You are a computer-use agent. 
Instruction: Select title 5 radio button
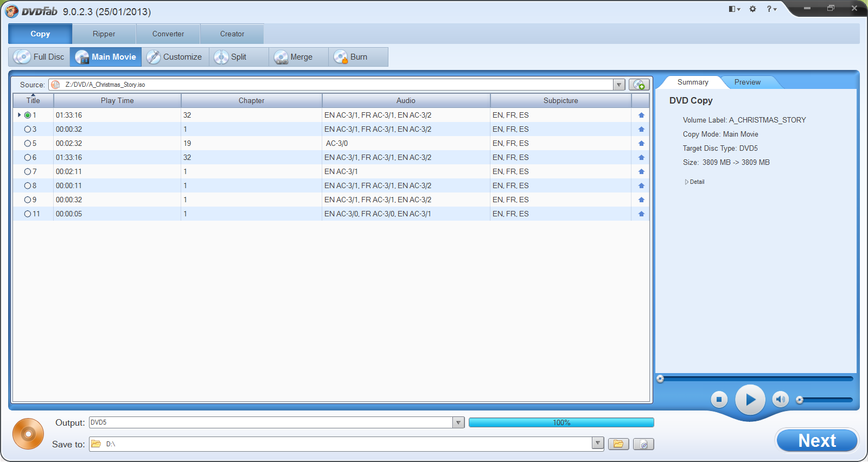pyautogui.click(x=27, y=143)
